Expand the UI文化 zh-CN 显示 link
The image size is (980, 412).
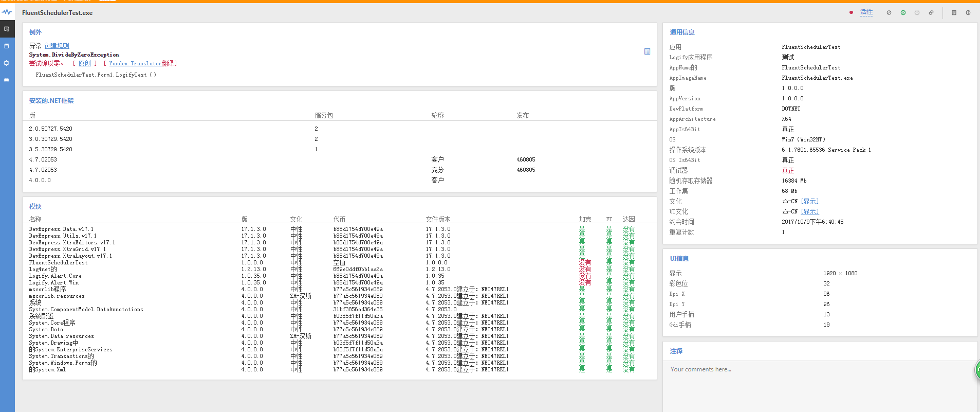click(810, 211)
